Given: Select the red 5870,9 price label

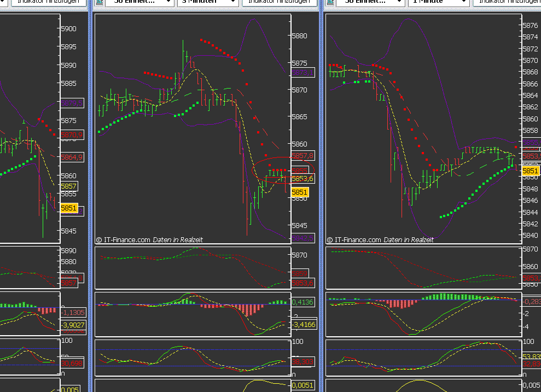Looking at the screenshot, I should pos(72,135).
